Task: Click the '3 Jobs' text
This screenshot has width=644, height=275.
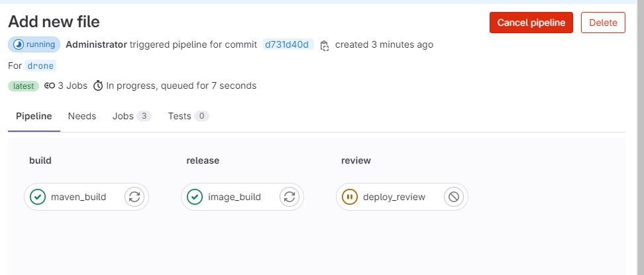Action: coord(72,85)
